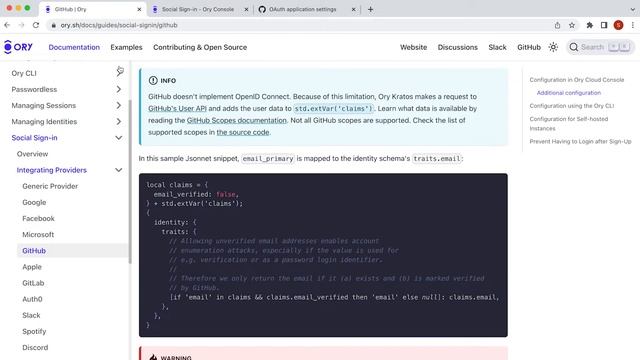Jump to Configuration in Ory Cloud Console

(577, 80)
